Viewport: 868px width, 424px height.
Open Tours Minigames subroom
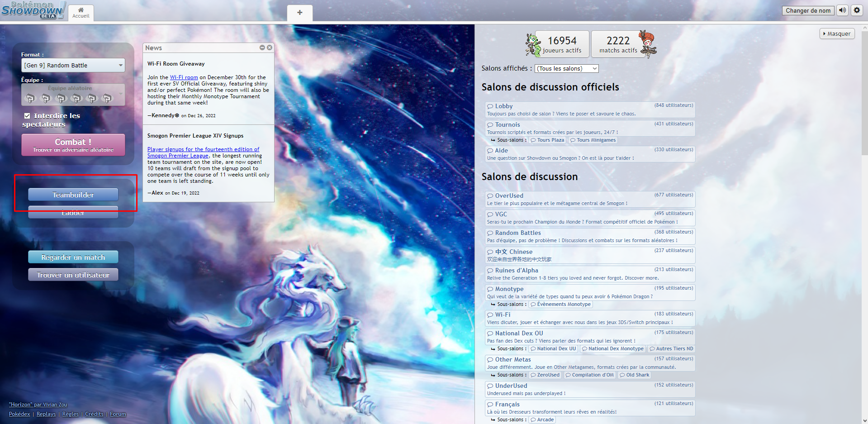(x=593, y=140)
